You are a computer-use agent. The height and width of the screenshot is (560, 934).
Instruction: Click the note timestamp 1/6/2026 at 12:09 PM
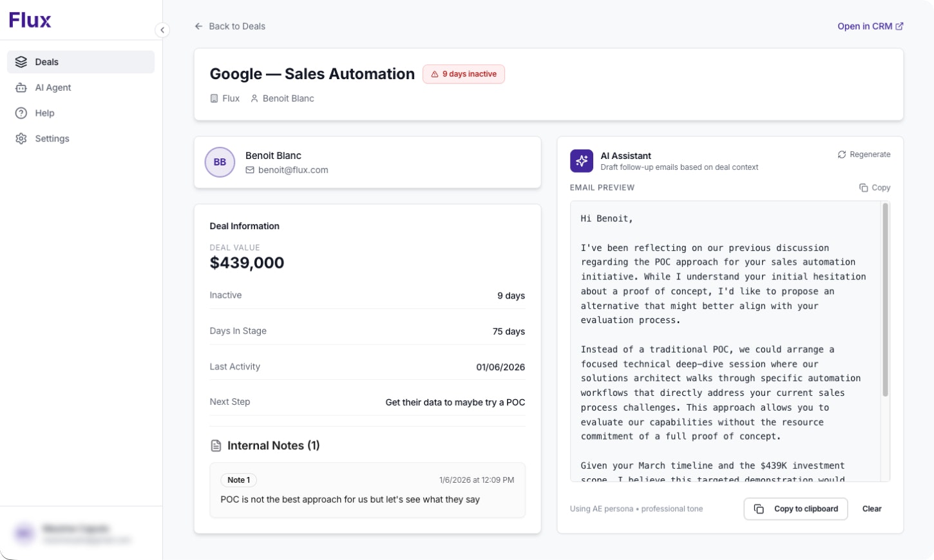pyautogui.click(x=477, y=480)
